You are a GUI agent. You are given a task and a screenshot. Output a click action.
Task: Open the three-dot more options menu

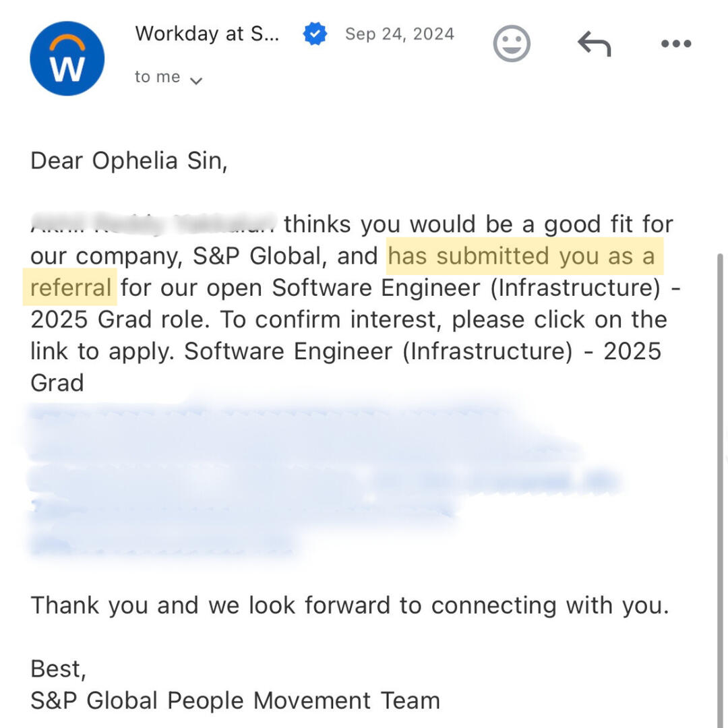675,44
